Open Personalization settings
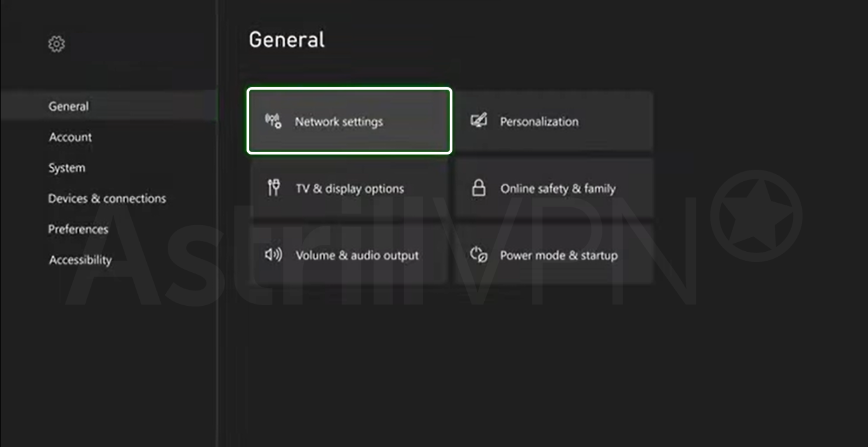The image size is (868, 447). [x=553, y=121]
